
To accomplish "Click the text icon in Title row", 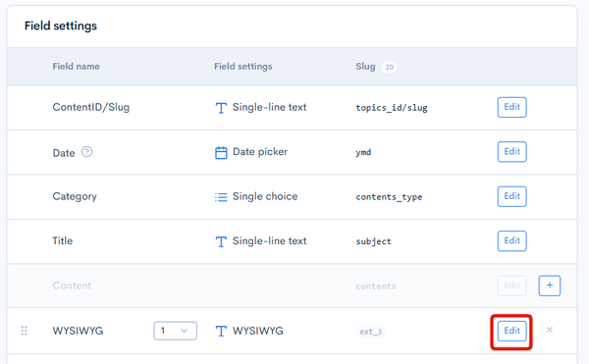I will 221,241.
